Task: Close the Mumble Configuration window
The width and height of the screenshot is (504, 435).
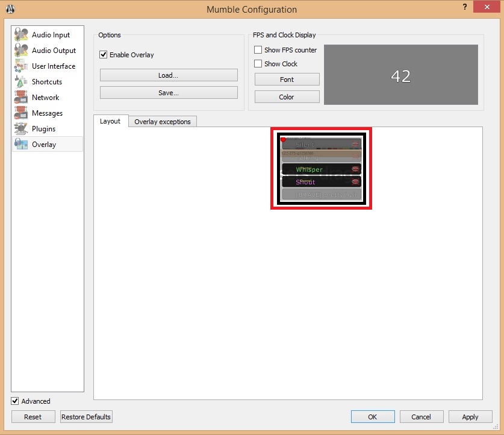Action: (x=487, y=7)
